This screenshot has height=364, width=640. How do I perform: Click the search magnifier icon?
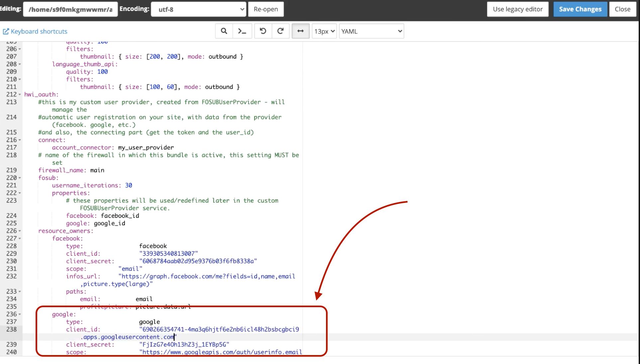pos(224,31)
